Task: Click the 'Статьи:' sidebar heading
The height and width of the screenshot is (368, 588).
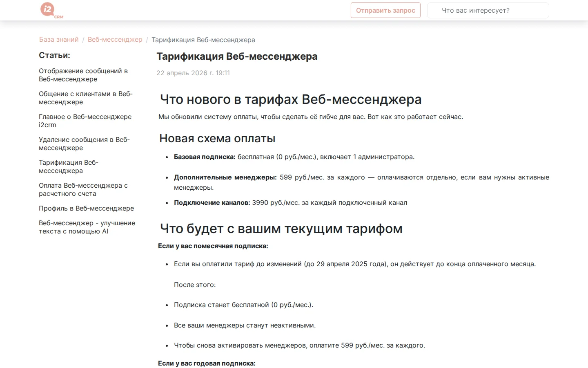Action: pos(54,55)
